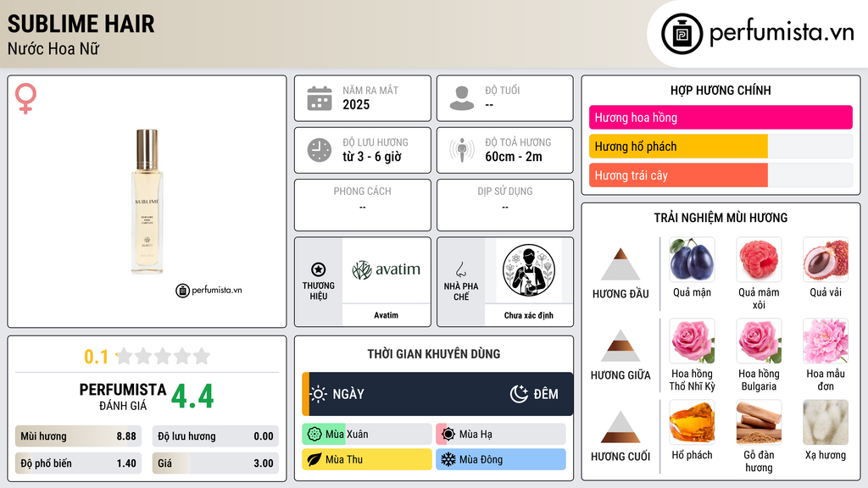This screenshot has width=868, height=488.
Task: Click the Phong cách box
Action: click(363, 205)
